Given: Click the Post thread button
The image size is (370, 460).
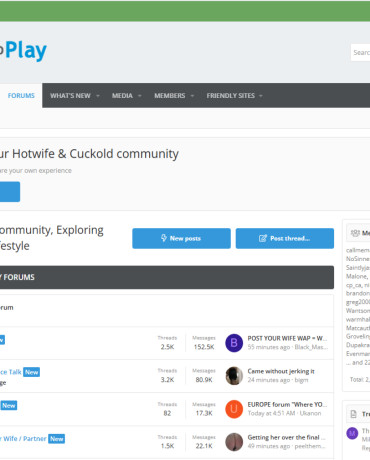Looking at the screenshot, I should (285, 238).
